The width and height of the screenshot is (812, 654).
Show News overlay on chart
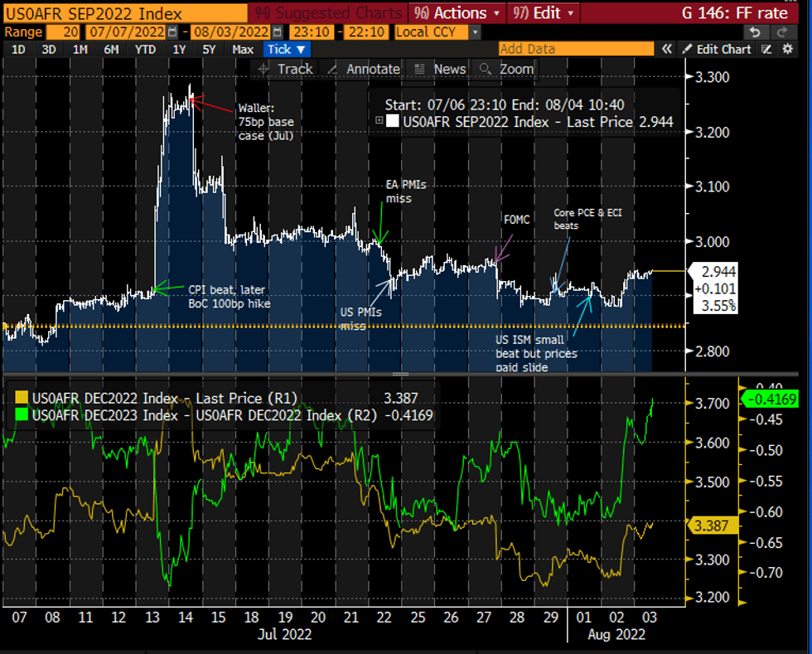(440, 69)
